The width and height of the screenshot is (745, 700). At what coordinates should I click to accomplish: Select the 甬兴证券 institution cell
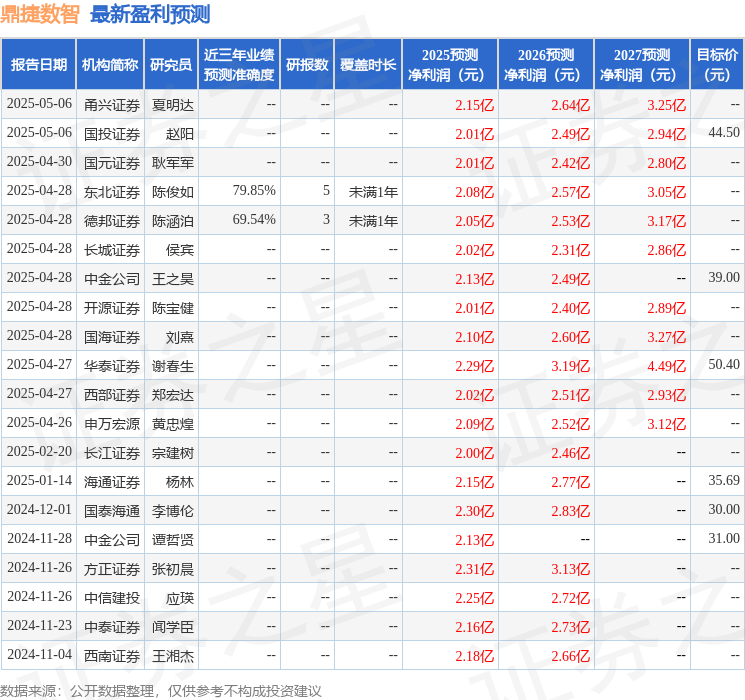112,105
